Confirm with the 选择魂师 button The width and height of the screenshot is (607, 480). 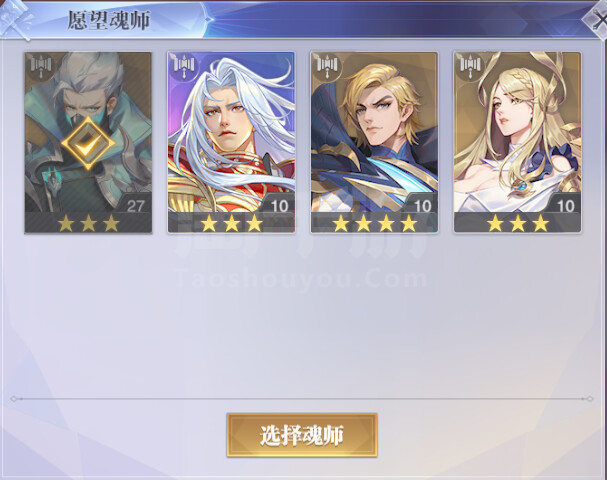pos(302,435)
